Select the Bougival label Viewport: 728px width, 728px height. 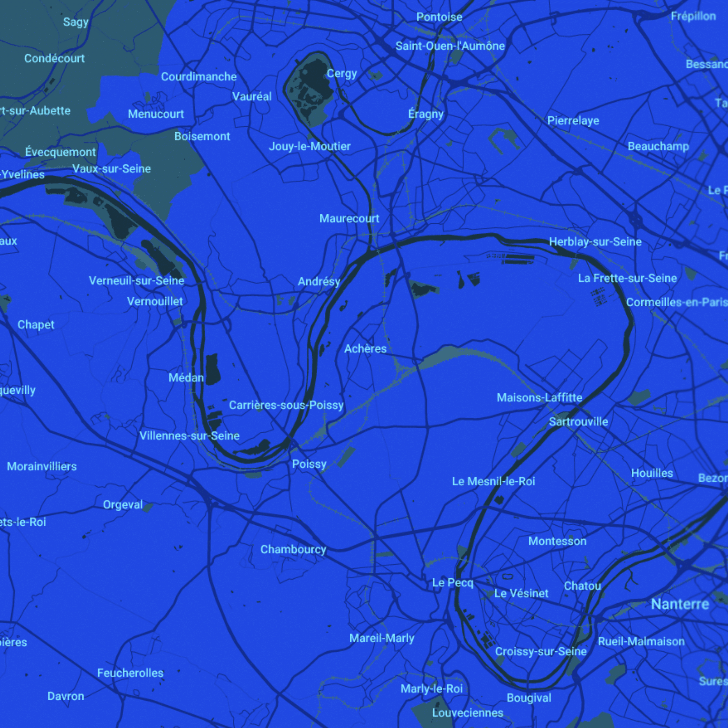click(x=529, y=698)
